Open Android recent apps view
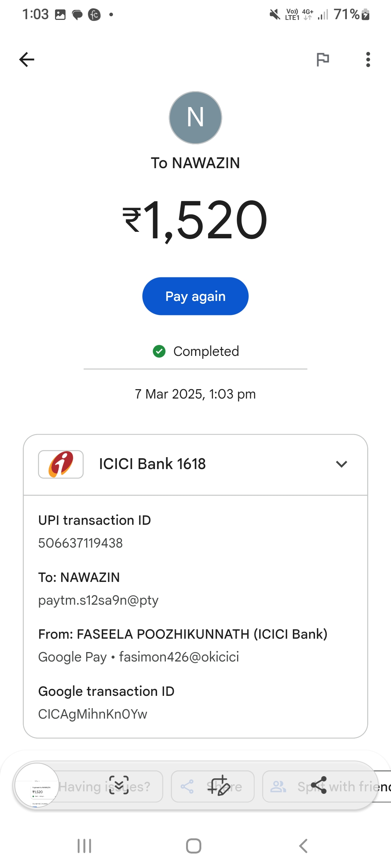This screenshot has height=868, width=391. tap(84, 846)
